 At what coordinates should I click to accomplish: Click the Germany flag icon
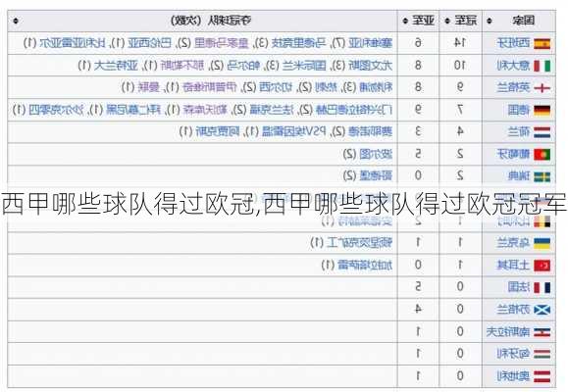click(x=542, y=110)
